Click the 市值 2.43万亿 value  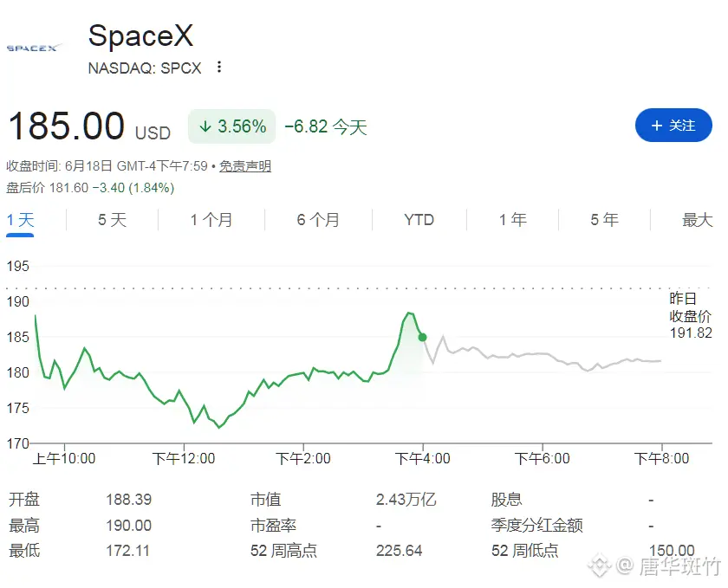406,500
